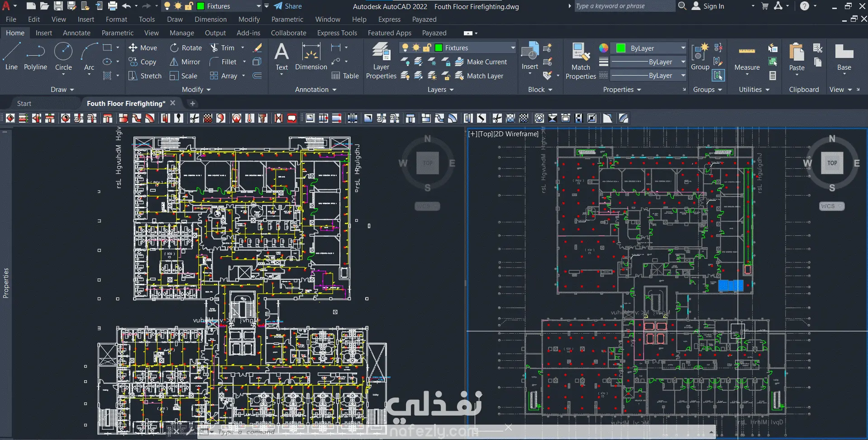868x440 pixels.
Task: Open a new drawing tab with plus
Action: (x=192, y=103)
